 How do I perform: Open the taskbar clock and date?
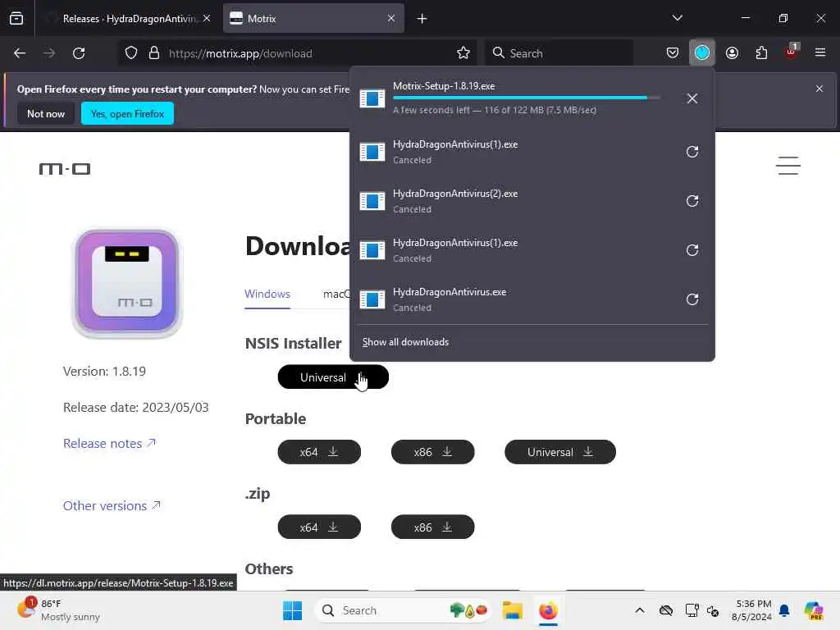751,610
